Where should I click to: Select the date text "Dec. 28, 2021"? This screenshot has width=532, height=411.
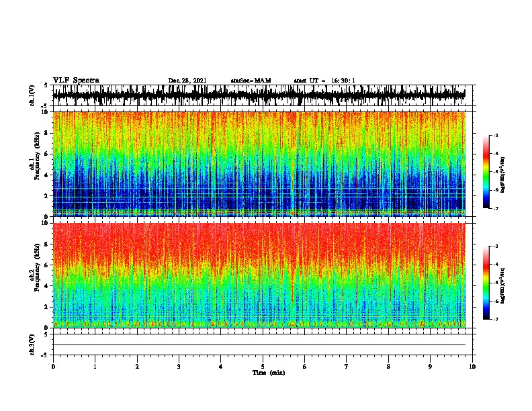tap(187, 81)
